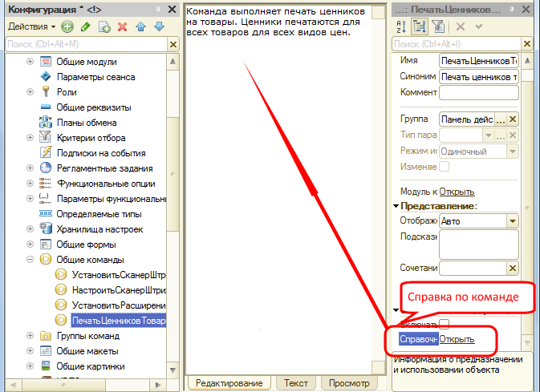Move item up with blue arrow
This screenshot has width=540, height=392.
click(140, 26)
